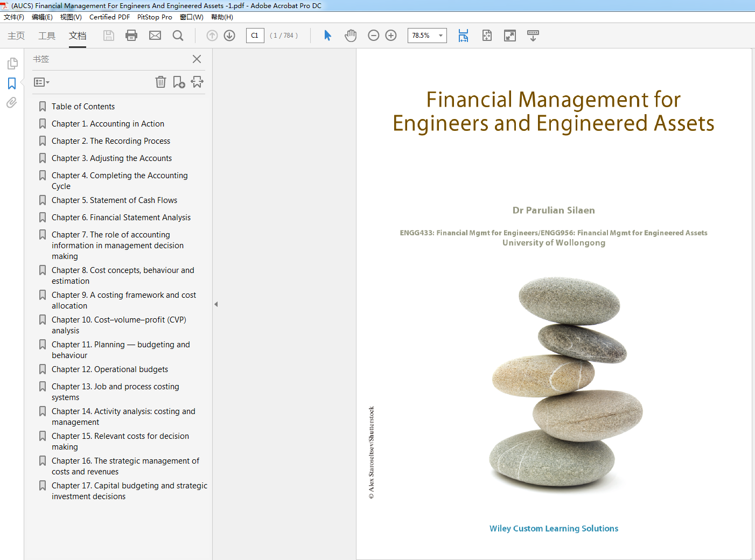Go to next page arrow
755x560 pixels.
click(229, 36)
